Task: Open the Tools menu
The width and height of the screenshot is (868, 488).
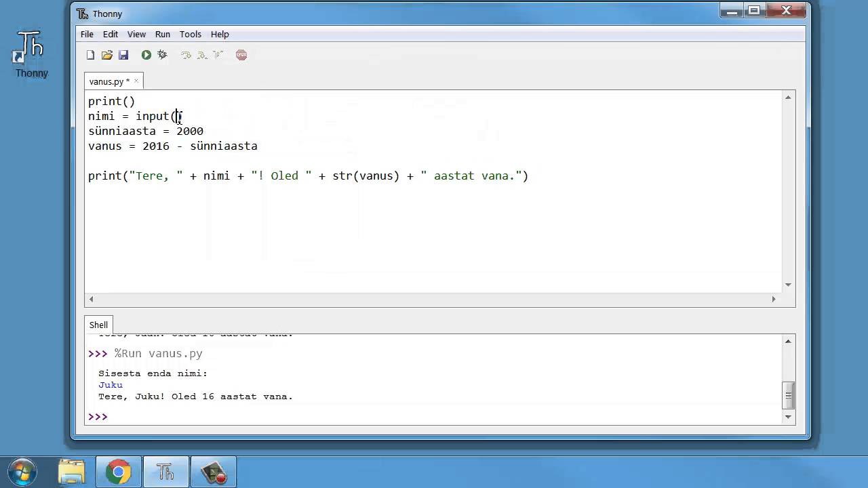Action: [x=191, y=34]
